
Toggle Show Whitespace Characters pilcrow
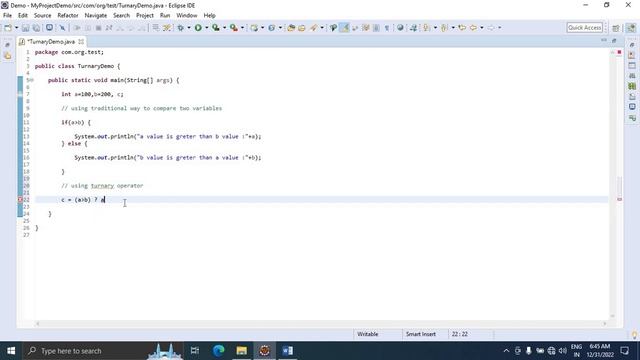[387, 28]
